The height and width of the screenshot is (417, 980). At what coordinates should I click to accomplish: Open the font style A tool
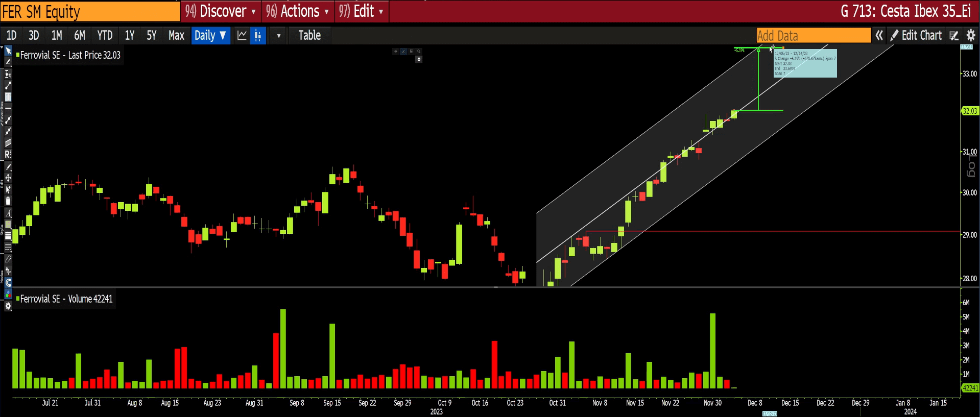[8, 213]
